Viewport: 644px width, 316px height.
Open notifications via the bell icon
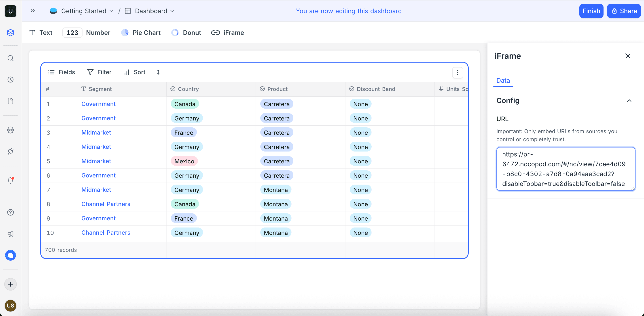click(11, 181)
